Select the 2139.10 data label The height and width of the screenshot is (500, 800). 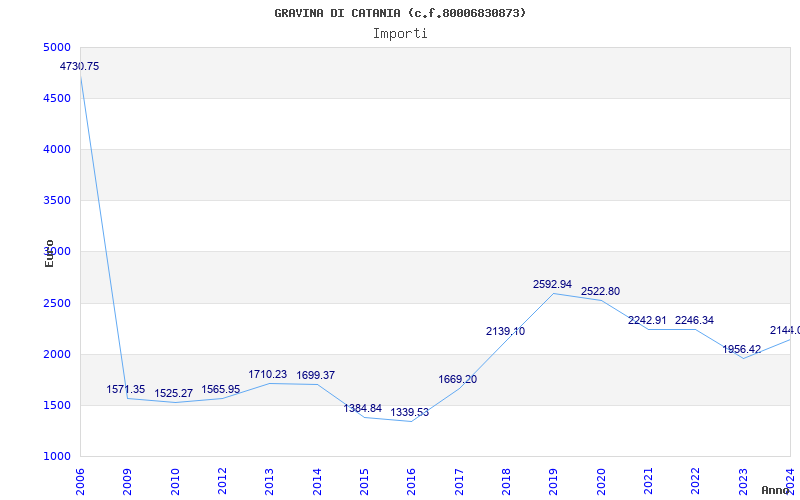tap(505, 332)
